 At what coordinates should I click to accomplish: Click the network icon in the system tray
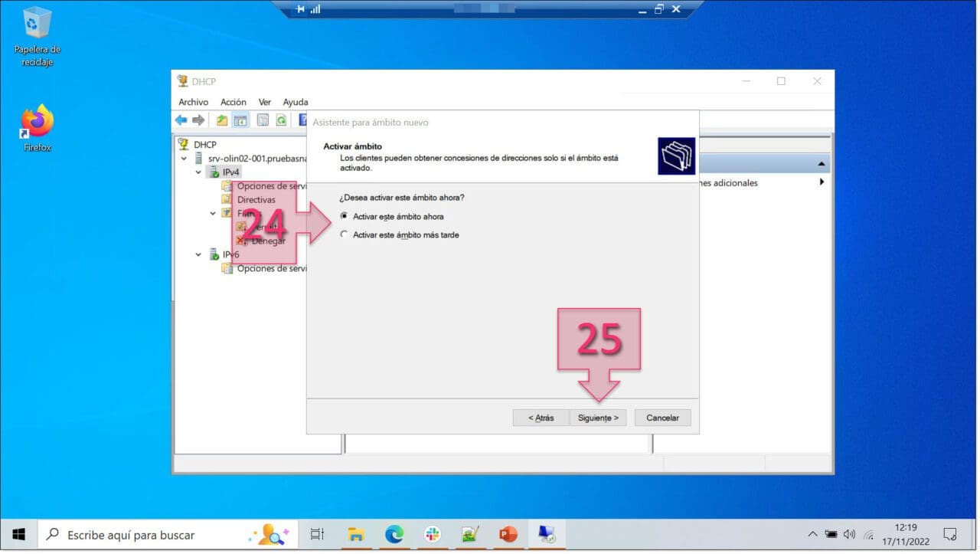pyautogui.click(x=868, y=534)
